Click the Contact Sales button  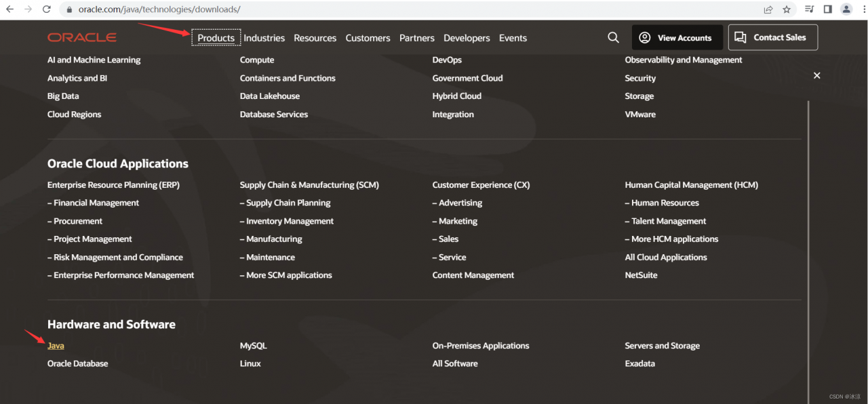[772, 37]
